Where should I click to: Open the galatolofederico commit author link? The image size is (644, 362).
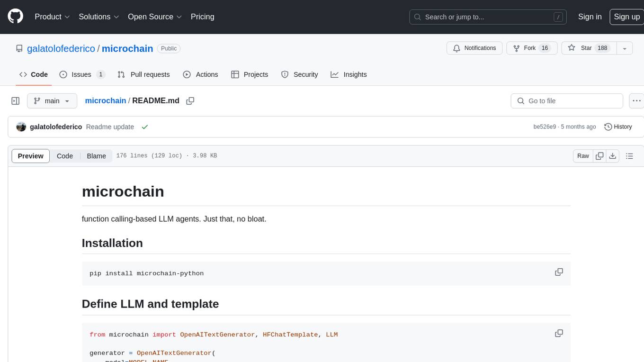(56, 127)
